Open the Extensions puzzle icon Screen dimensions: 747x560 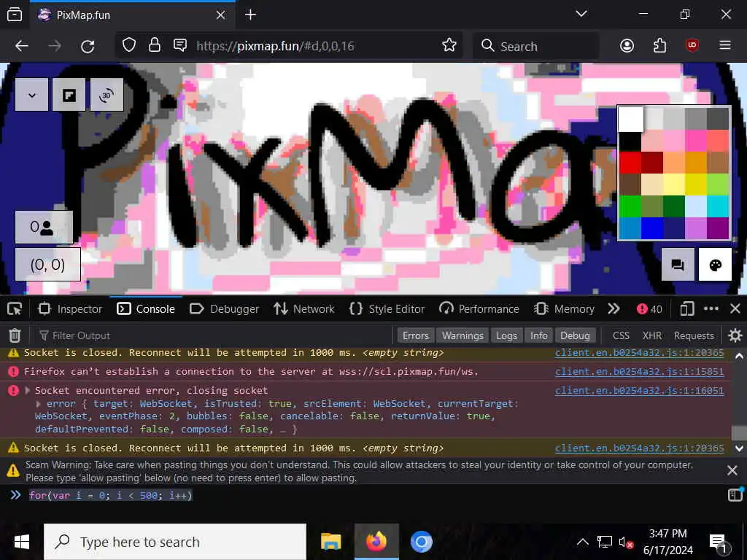pyautogui.click(x=659, y=46)
